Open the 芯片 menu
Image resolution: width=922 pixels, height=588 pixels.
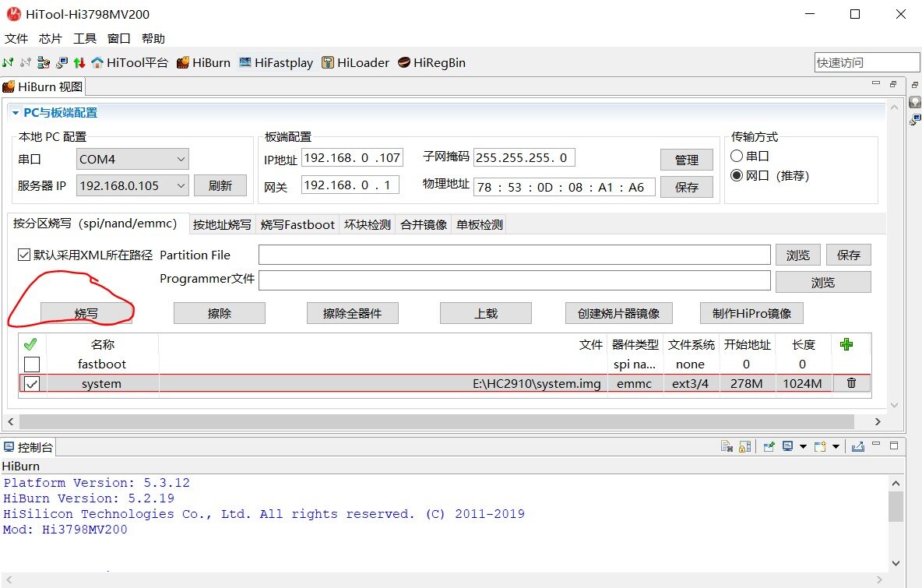pos(51,38)
